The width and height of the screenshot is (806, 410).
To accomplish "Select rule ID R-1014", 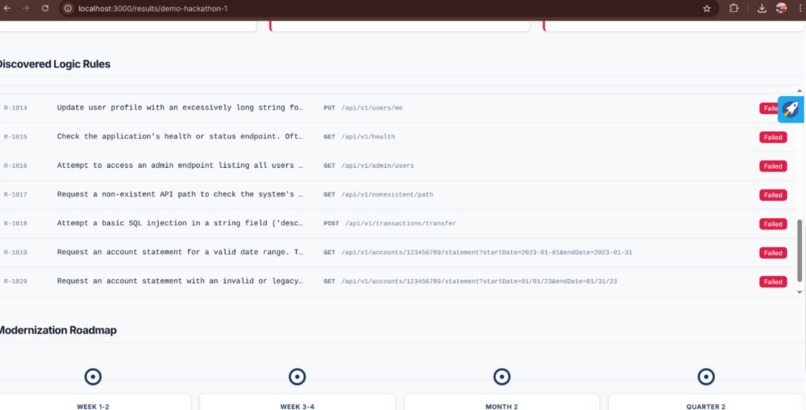I will click(x=15, y=108).
